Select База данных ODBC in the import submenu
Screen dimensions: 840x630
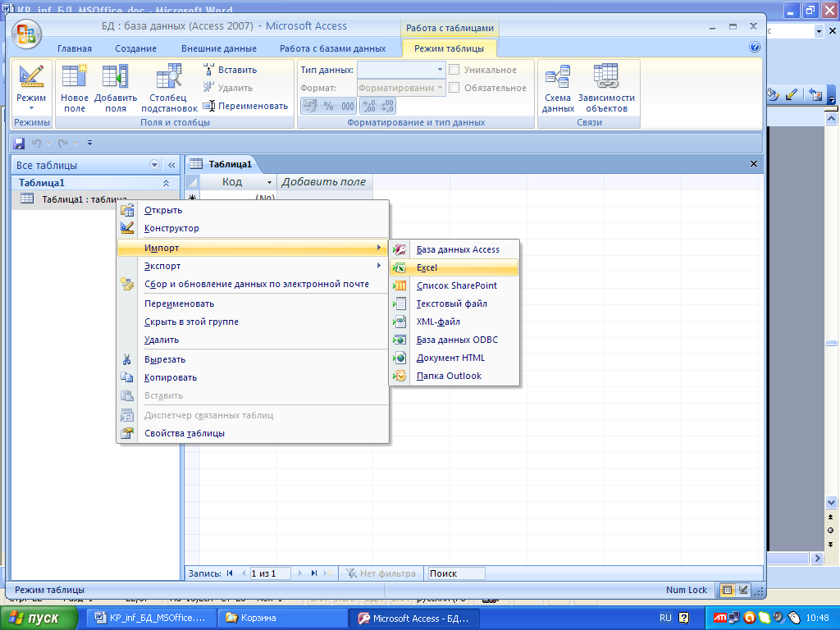(x=454, y=340)
